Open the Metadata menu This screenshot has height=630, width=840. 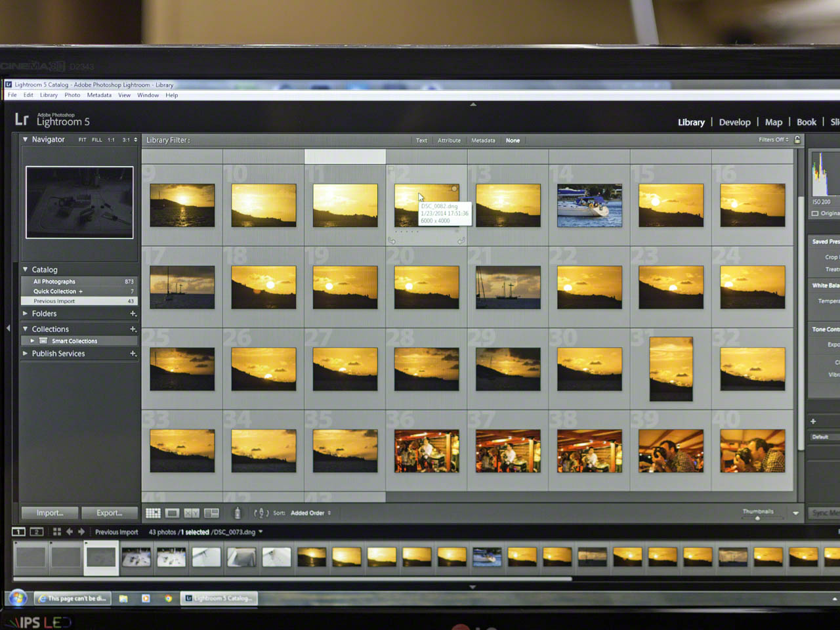click(x=99, y=95)
